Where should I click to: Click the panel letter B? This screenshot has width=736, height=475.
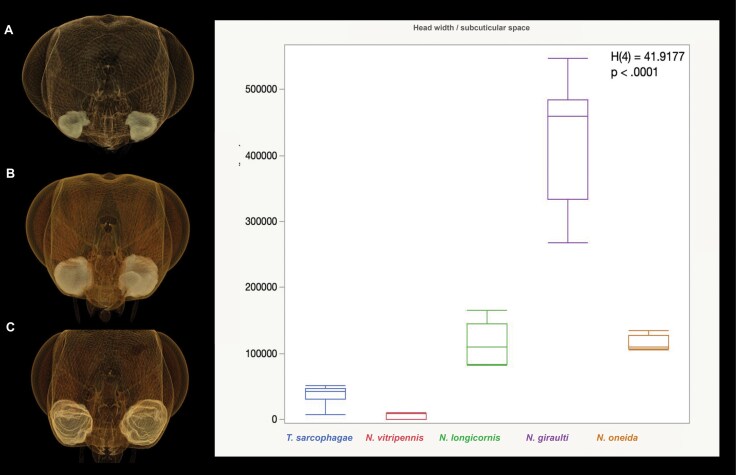point(10,174)
